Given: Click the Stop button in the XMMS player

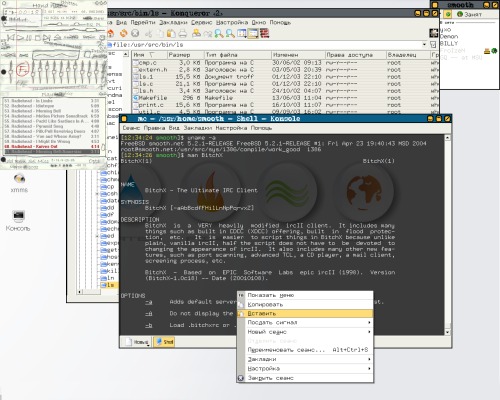Looking at the screenshot, I should click(38, 37).
